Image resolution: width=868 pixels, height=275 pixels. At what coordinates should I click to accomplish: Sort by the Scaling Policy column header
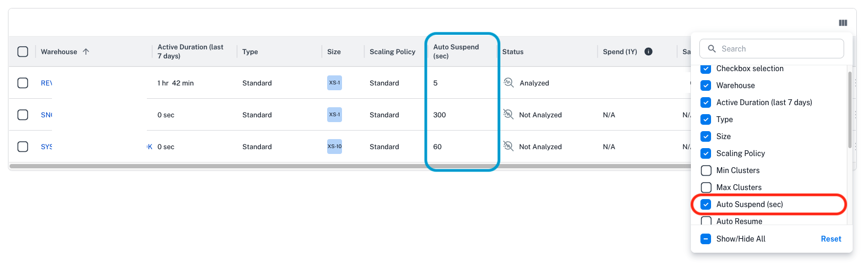tap(392, 51)
